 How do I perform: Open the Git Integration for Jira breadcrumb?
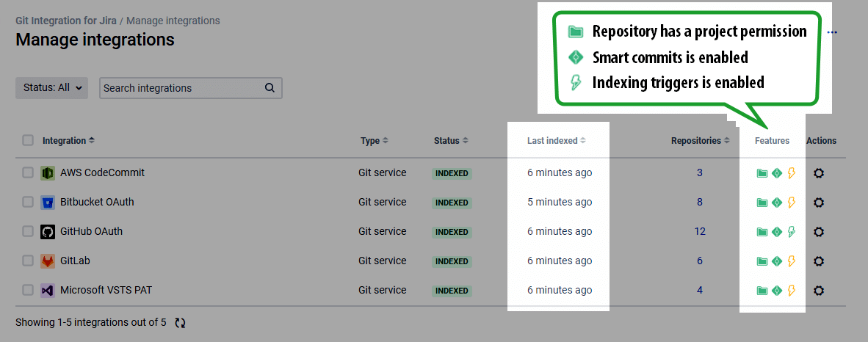pyautogui.click(x=66, y=21)
